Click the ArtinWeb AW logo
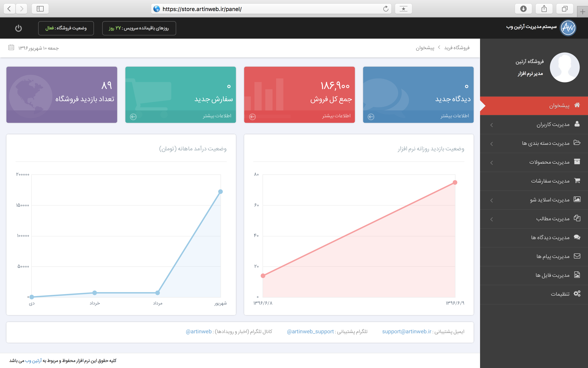 point(568,28)
